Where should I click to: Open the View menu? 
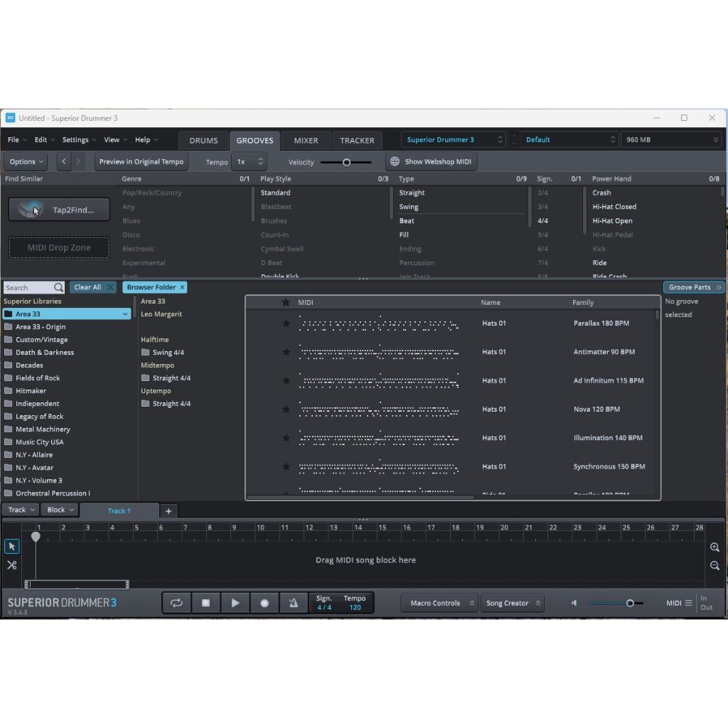pyautogui.click(x=116, y=140)
